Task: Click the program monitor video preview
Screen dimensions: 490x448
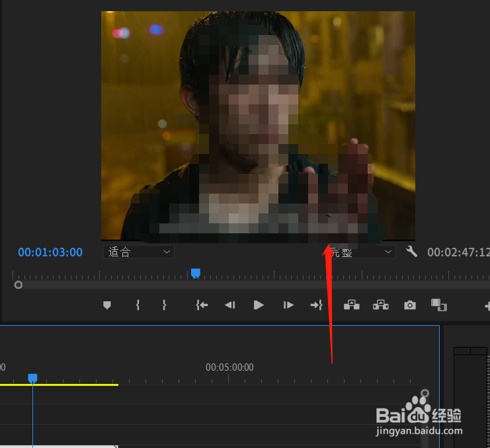Action: (x=258, y=126)
